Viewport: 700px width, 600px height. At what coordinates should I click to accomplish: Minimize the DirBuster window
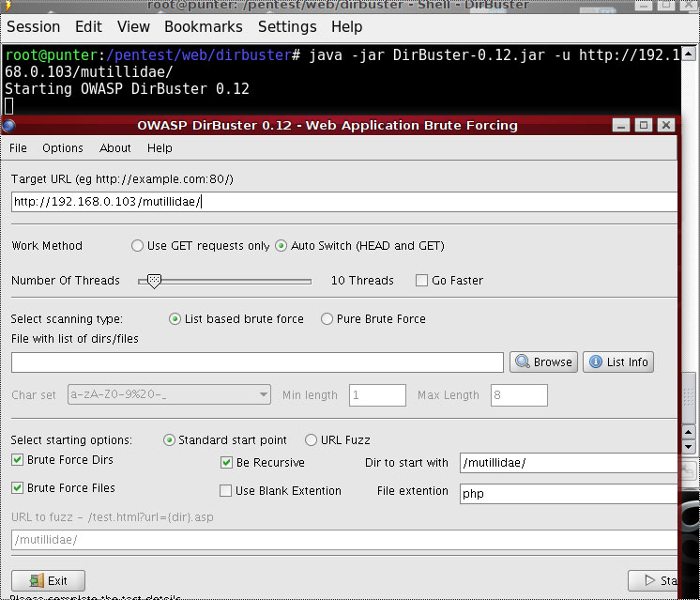(621, 125)
